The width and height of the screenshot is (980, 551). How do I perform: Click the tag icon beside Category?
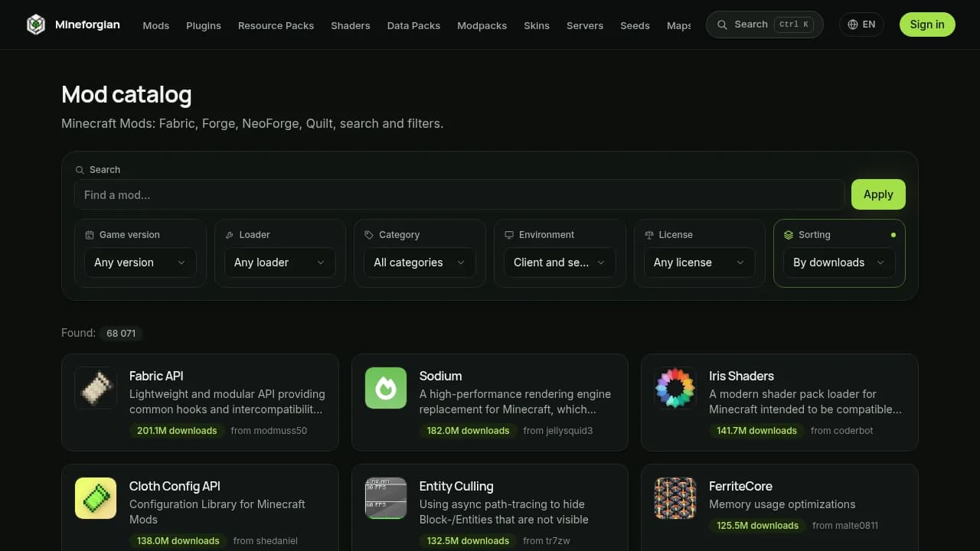coord(369,235)
